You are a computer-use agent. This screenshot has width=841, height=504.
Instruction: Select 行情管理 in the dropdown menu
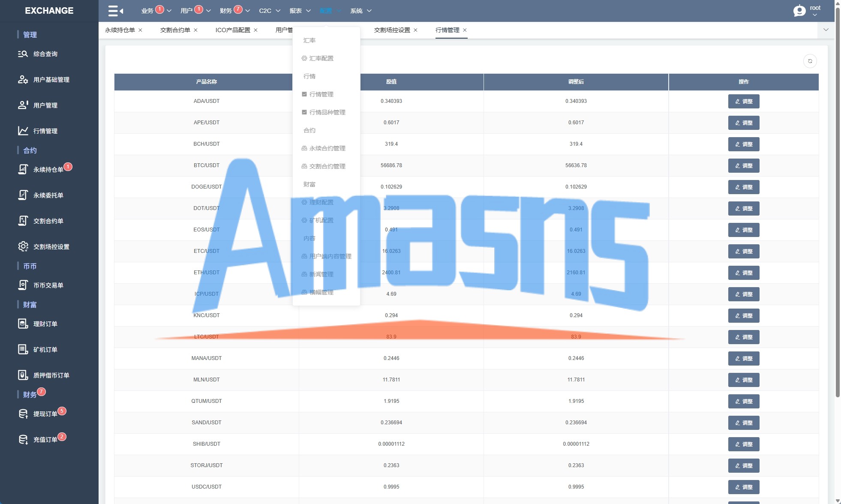[x=318, y=94]
